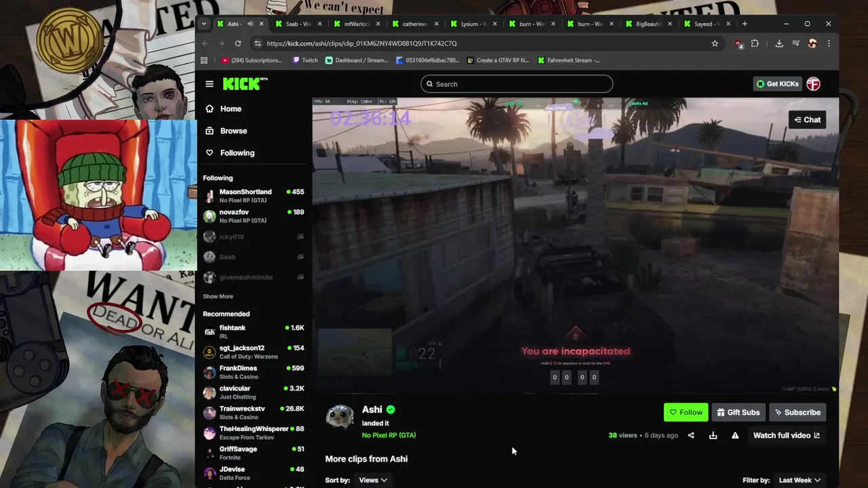Screen dimensions: 868x488
Task: Click the address bar URL
Action: point(361,43)
